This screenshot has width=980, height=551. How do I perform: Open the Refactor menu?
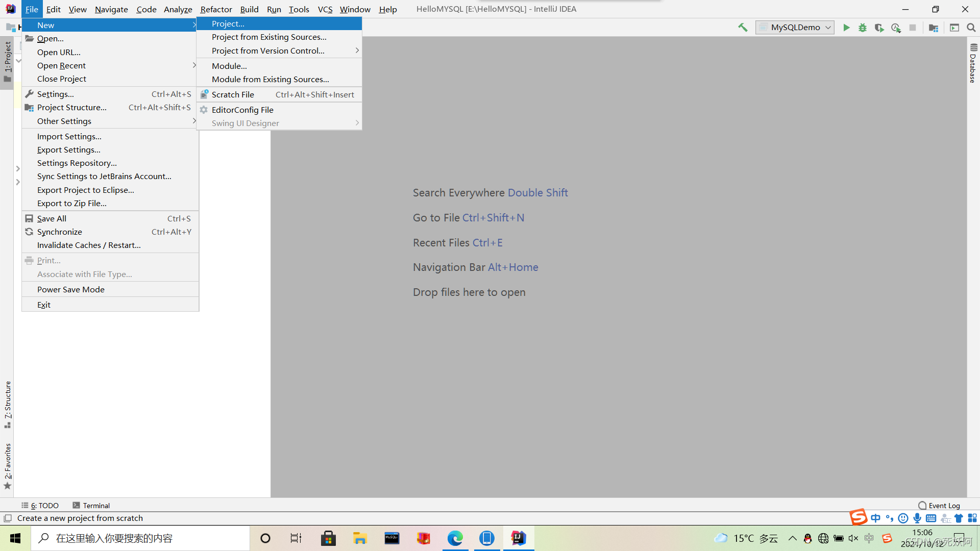(216, 9)
